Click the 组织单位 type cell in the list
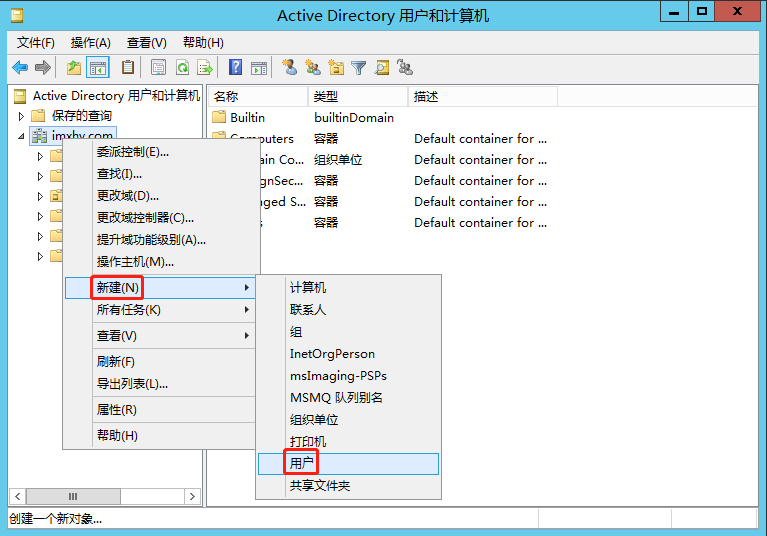767x536 pixels. point(338,160)
